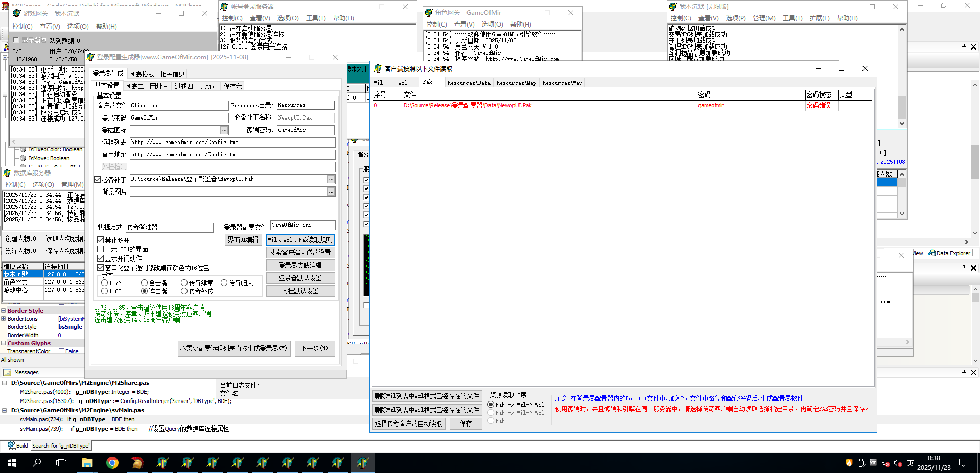Open File Explorer from the taskbar
Screen dimensions: 980x473
point(87,463)
